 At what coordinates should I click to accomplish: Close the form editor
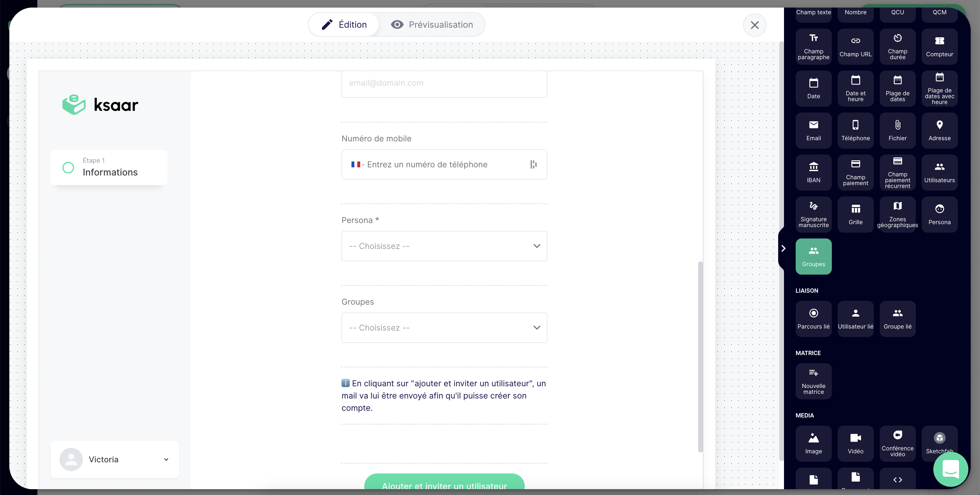[755, 25]
